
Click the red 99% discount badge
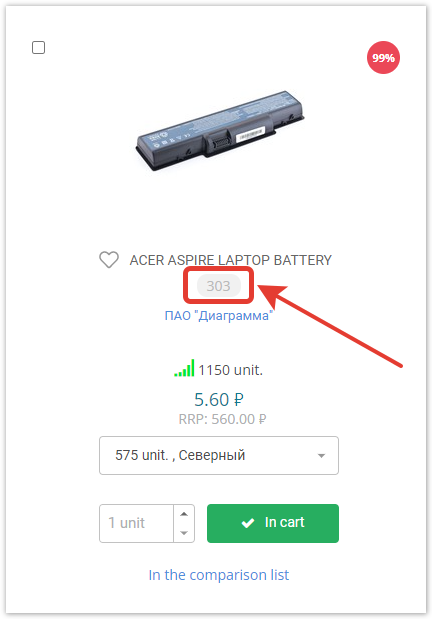tap(383, 58)
